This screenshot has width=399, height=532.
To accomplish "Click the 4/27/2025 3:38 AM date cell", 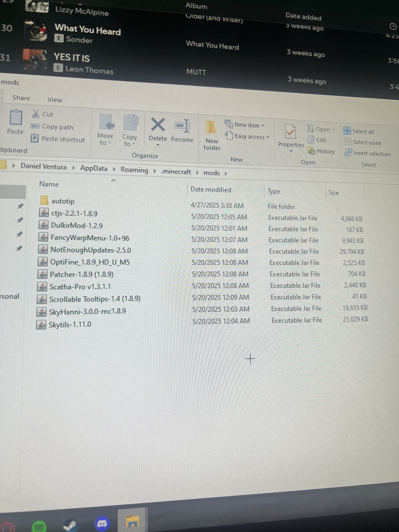I will tap(217, 206).
